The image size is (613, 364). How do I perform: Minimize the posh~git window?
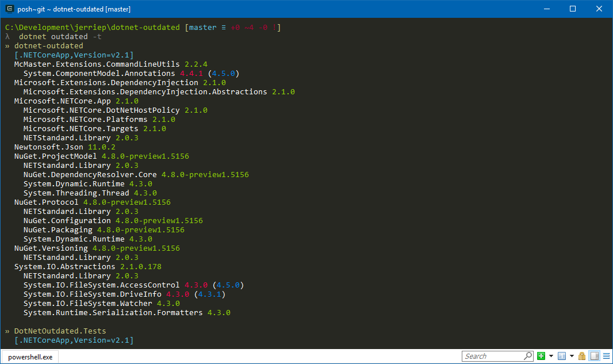pos(547,9)
